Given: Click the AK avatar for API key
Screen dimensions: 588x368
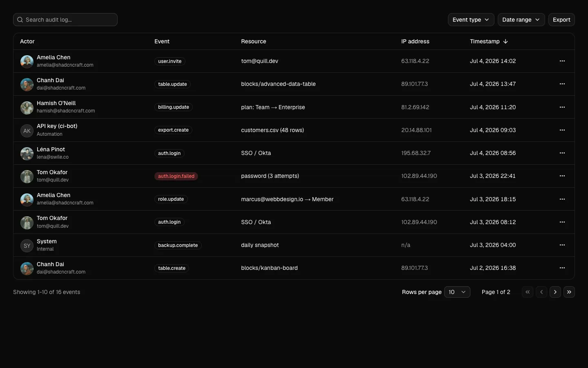Looking at the screenshot, I should 27,131.
